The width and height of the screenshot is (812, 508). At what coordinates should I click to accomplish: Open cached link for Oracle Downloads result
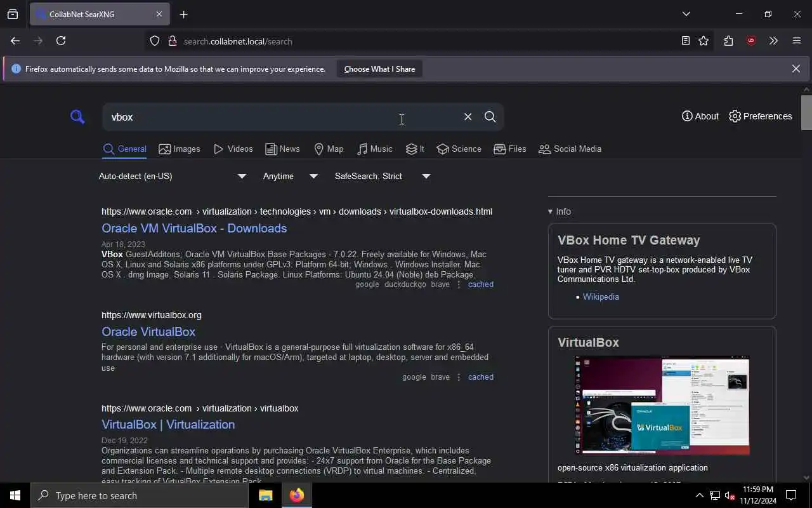(480, 284)
